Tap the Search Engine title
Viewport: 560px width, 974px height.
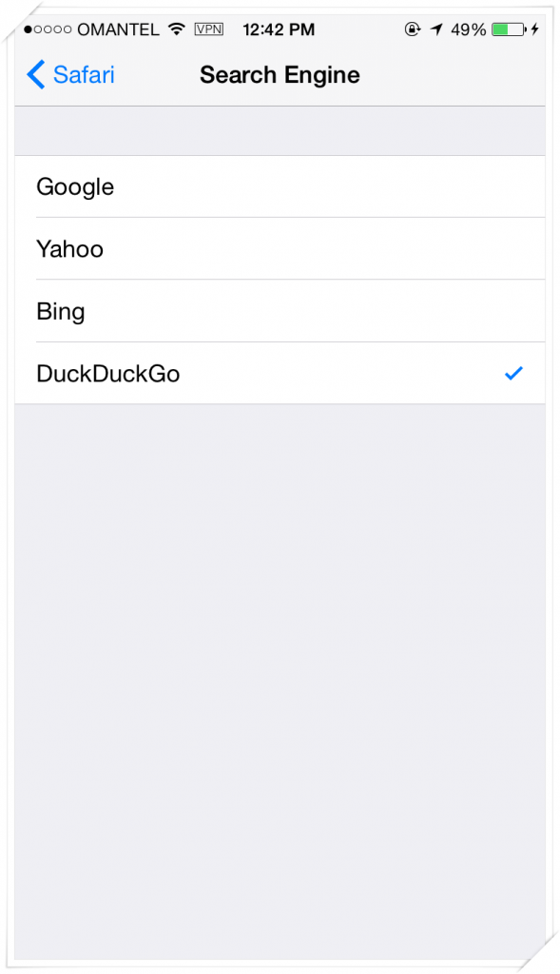[x=280, y=74]
